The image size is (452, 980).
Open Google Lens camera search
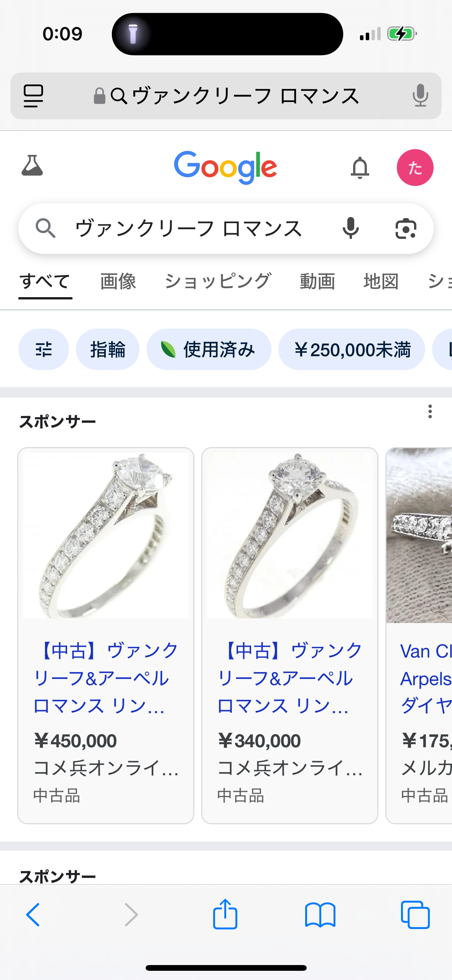(406, 229)
